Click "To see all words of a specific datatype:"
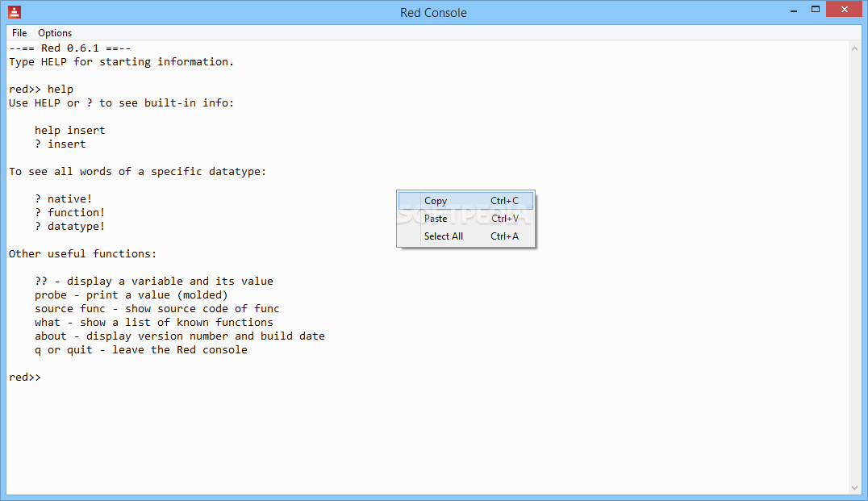The width and height of the screenshot is (868, 501). point(137,172)
